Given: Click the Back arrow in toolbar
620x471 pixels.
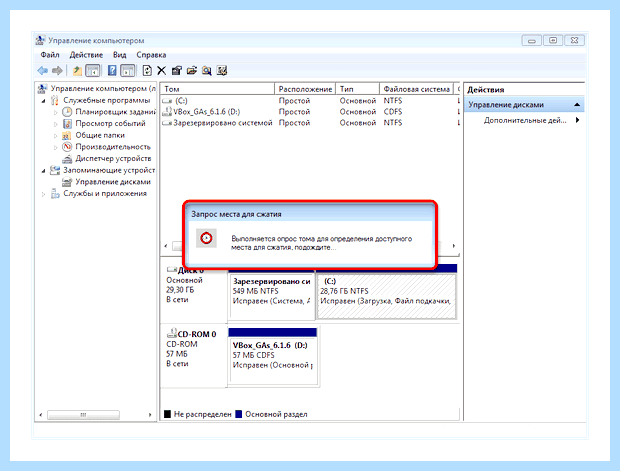Looking at the screenshot, I should tap(43, 71).
